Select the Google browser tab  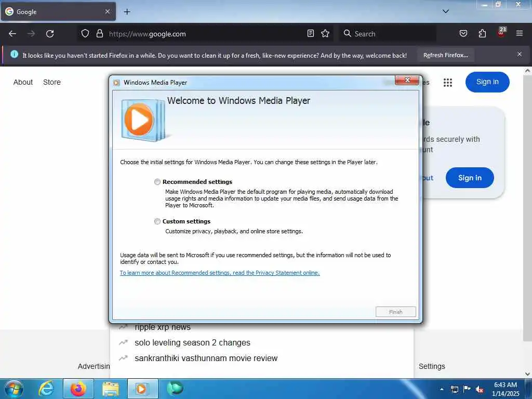tap(58, 11)
